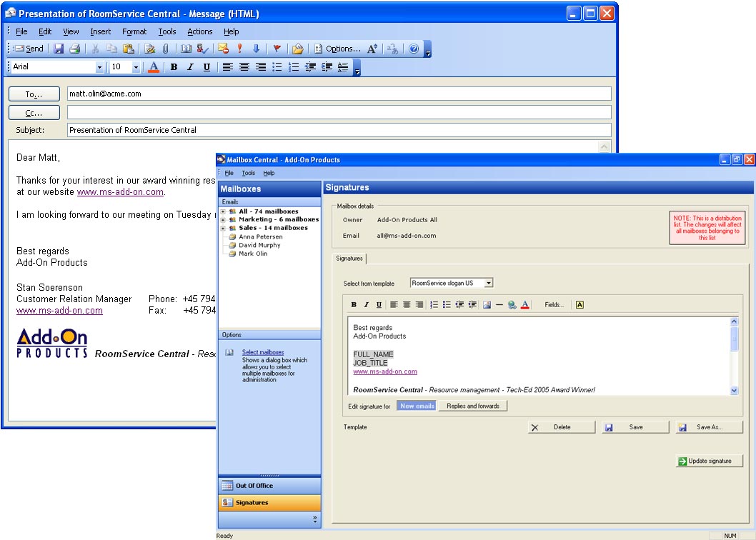
Task: Open the Format menu in the message window
Action: point(134,31)
